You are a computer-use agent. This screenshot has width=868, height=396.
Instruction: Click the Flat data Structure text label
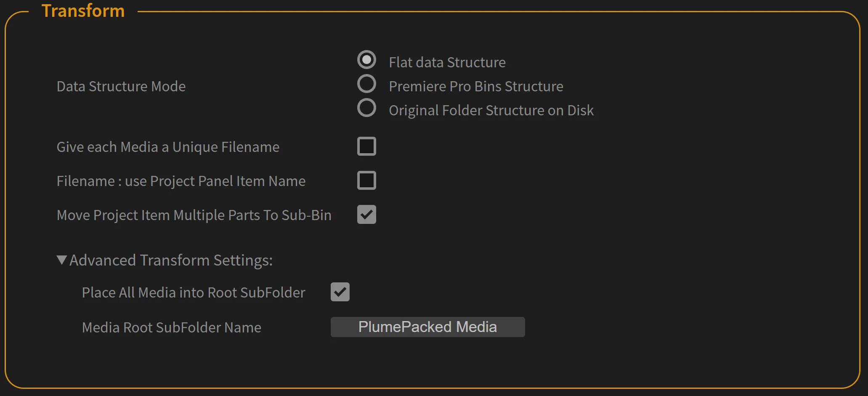pos(447,62)
